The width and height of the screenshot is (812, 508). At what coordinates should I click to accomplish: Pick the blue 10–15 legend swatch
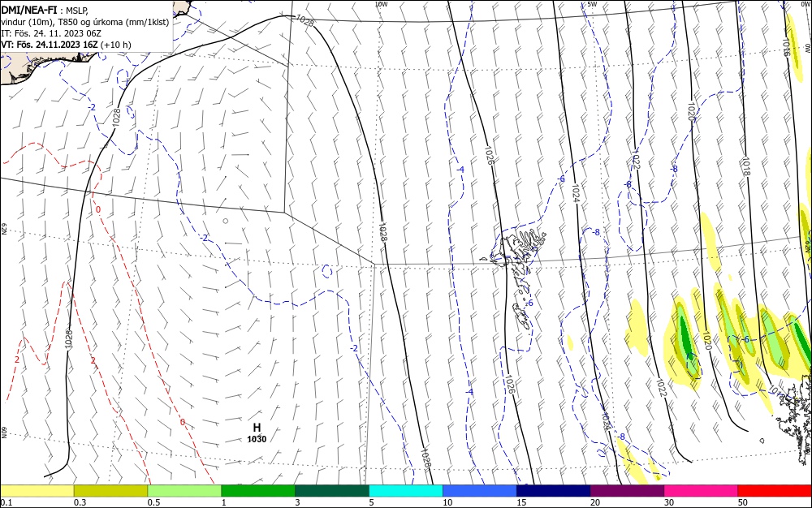point(480,491)
